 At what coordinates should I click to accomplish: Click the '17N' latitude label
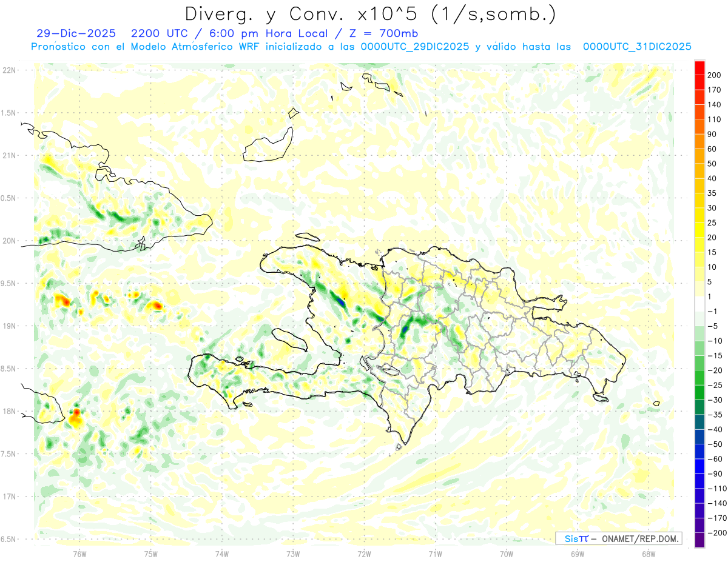[9, 497]
